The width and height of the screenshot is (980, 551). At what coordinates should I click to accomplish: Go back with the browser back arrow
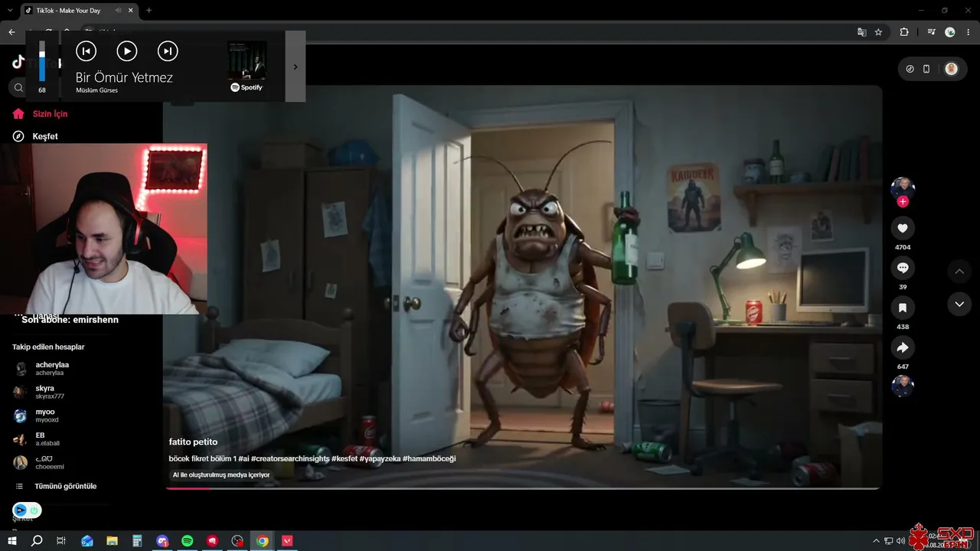coord(11,32)
